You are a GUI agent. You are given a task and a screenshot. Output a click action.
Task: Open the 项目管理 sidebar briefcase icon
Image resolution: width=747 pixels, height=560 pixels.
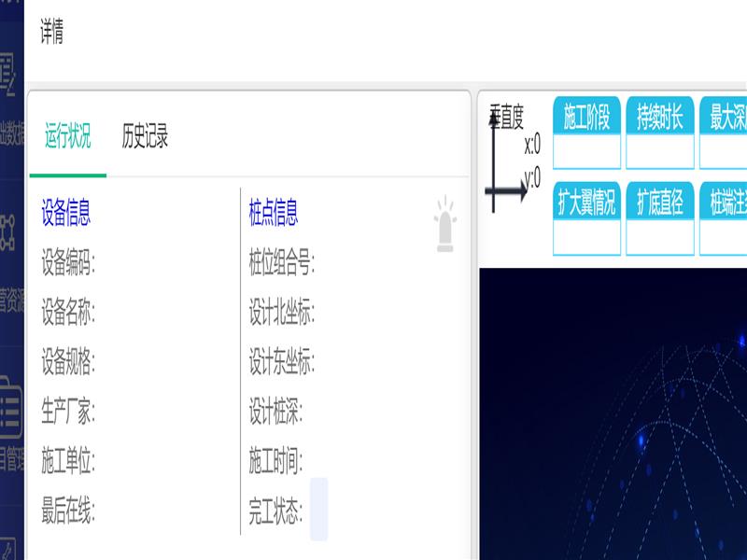(x=10, y=407)
